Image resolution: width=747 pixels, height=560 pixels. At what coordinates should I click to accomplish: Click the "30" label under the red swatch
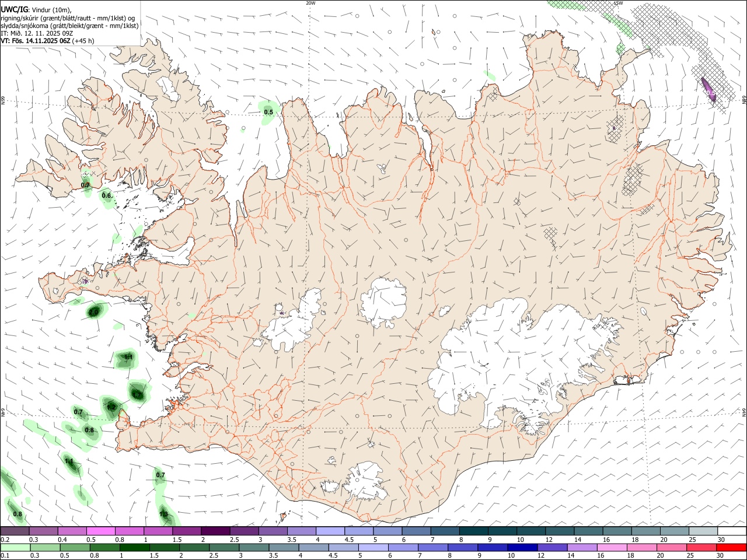(x=721, y=556)
